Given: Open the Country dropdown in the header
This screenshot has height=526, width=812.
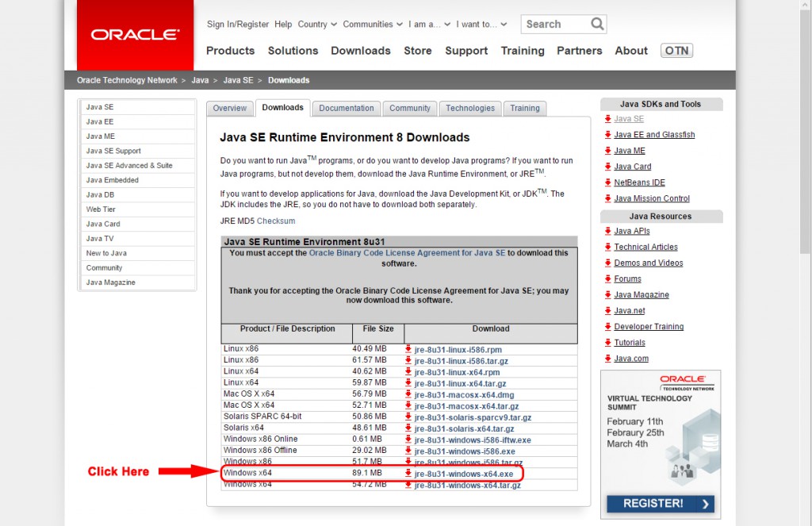Looking at the screenshot, I should coord(317,25).
